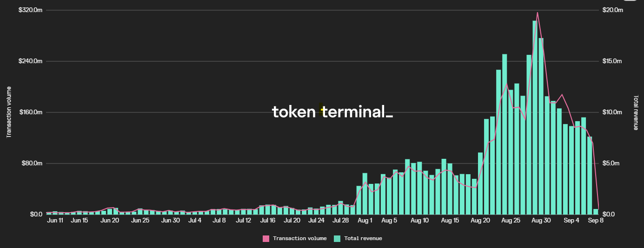
Task: Click the $10.0m right axis label
Action: coord(612,112)
